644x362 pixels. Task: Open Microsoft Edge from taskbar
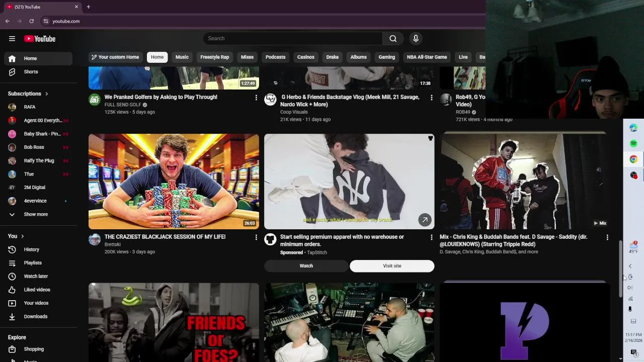[x=633, y=128]
